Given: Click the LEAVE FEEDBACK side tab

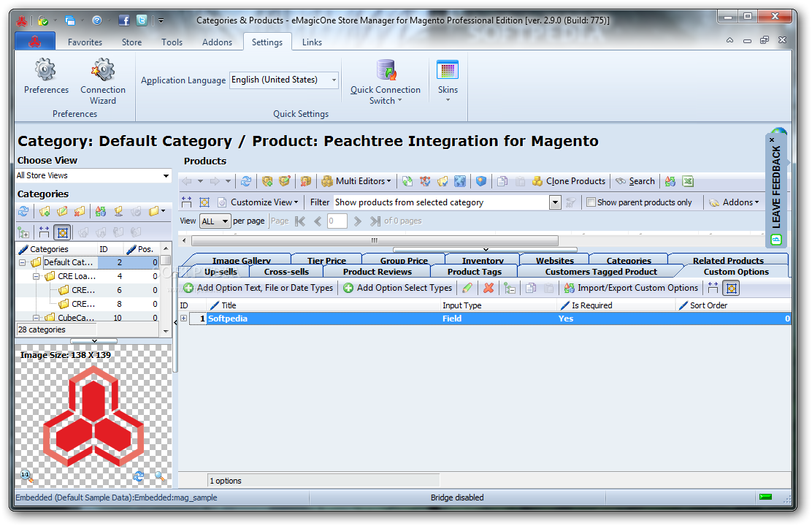Looking at the screenshot, I should pos(775,189).
